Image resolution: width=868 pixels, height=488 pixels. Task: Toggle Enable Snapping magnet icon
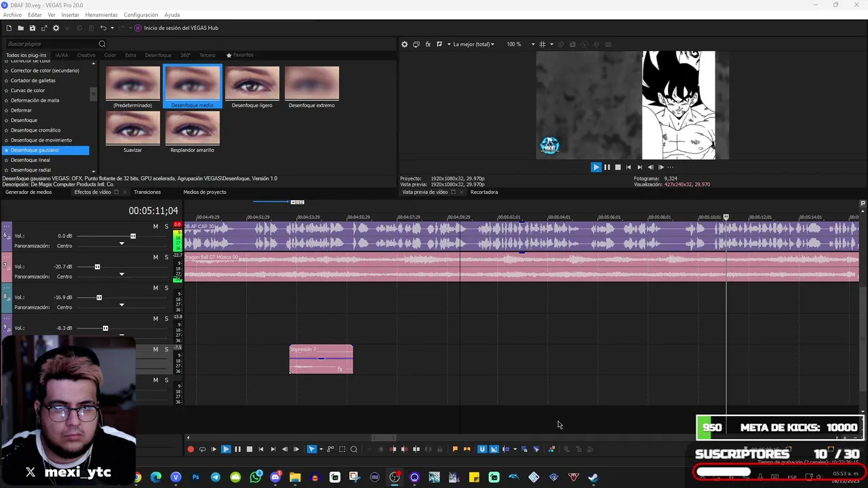click(482, 449)
